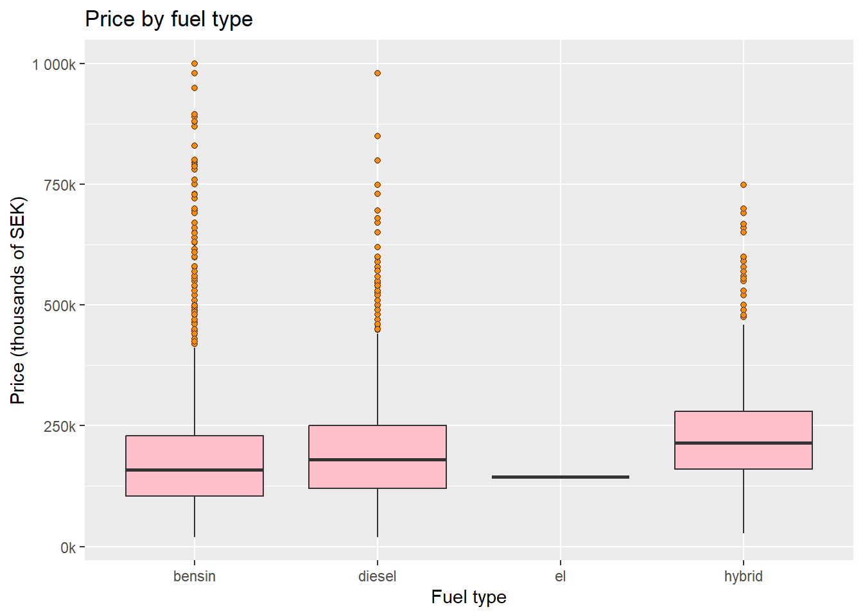Click the "1 000k" y-axis tick label
The image size is (863, 616).
point(54,64)
